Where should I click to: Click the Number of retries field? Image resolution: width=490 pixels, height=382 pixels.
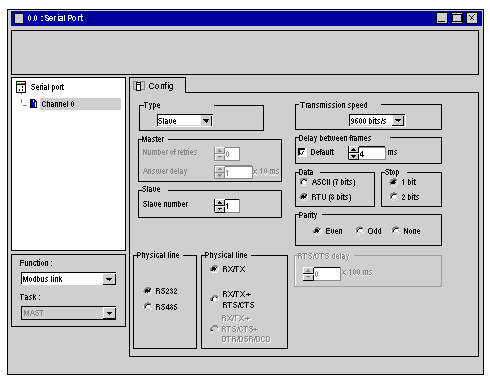(232, 154)
